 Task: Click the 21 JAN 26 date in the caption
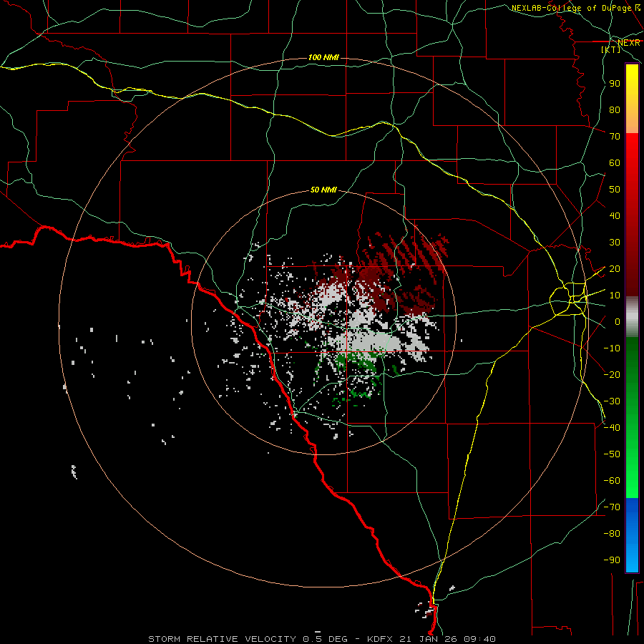(429, 639)
